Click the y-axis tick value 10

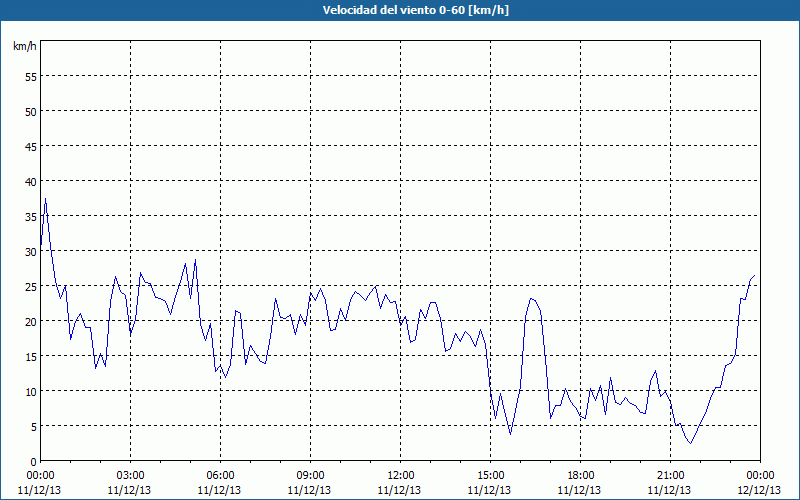point(31,391)
